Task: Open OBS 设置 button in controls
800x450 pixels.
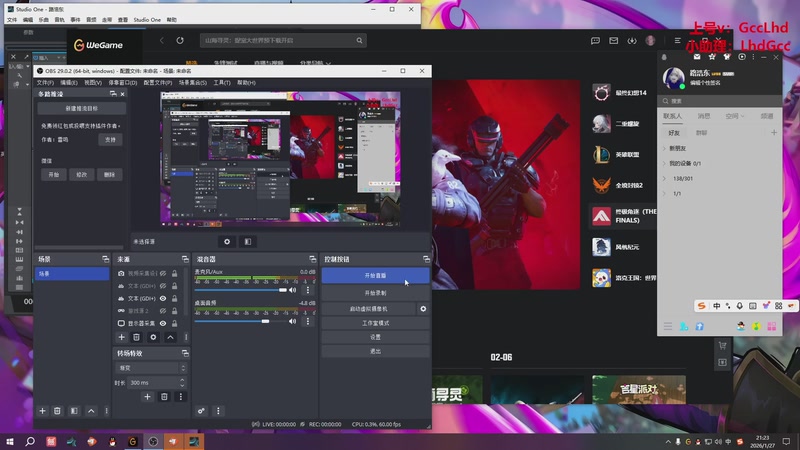Action: [x=376, y=337]
